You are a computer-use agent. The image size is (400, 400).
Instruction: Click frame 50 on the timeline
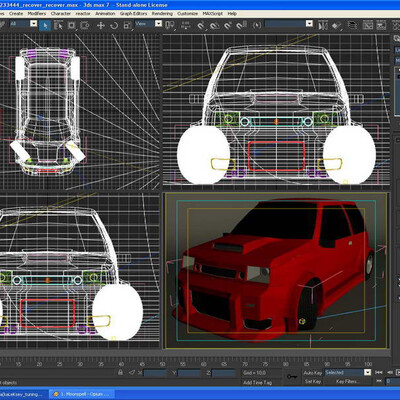162,364
